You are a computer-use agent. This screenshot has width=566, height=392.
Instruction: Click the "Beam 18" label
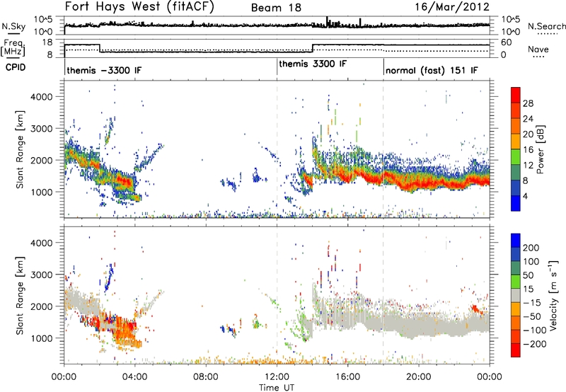coord(276,8)
